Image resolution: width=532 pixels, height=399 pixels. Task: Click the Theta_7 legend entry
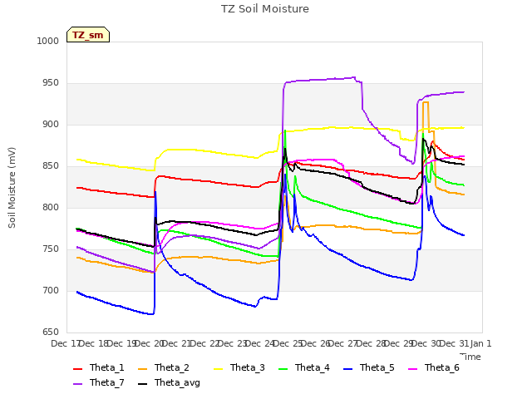click(99, 382)
